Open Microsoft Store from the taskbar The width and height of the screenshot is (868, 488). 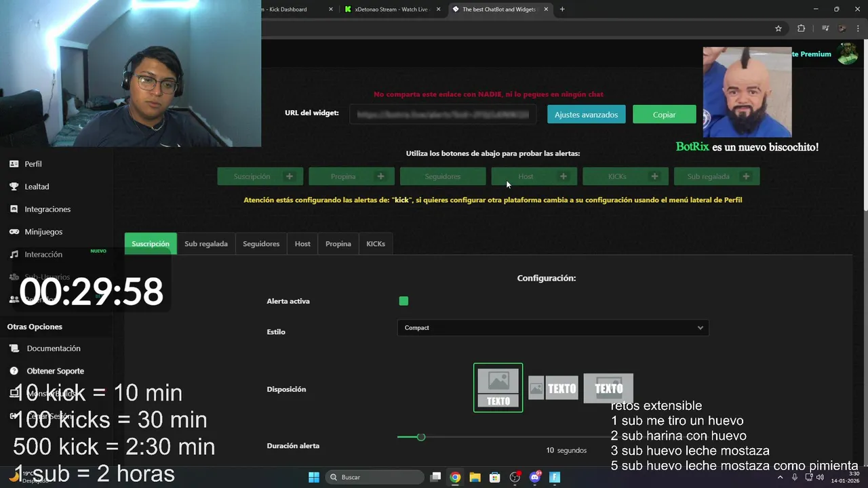495,477
